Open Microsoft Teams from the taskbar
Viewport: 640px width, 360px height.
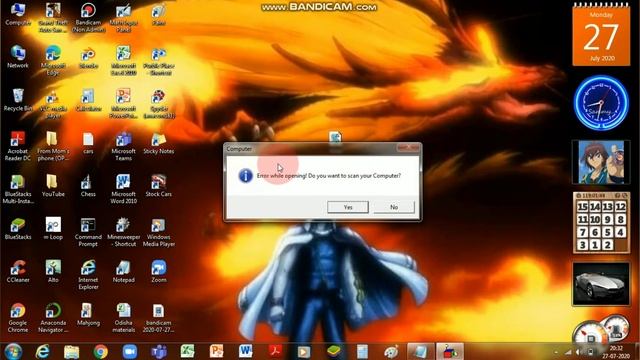[x=158, y=351]
